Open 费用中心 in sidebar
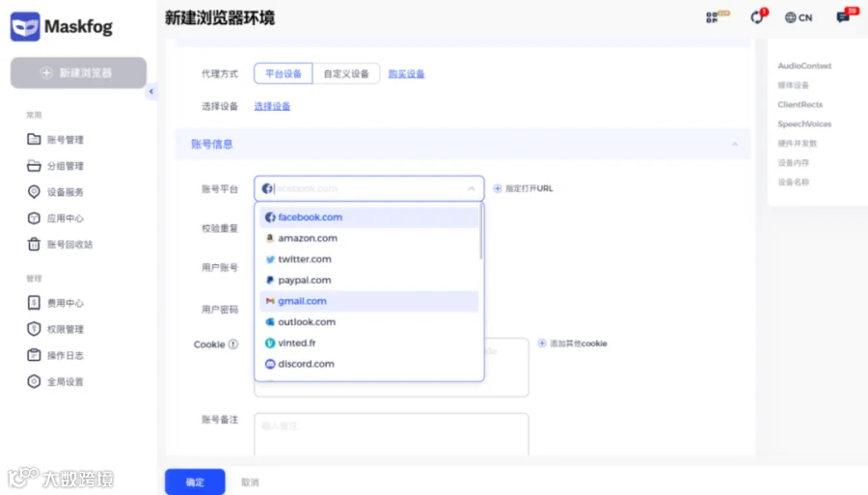 (56, 303)
